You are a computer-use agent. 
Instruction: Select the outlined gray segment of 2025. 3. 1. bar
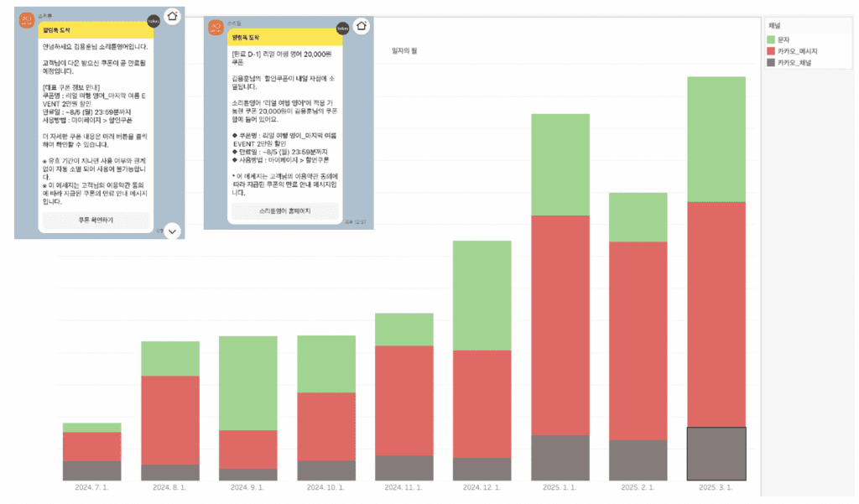[x=716, y=454]
